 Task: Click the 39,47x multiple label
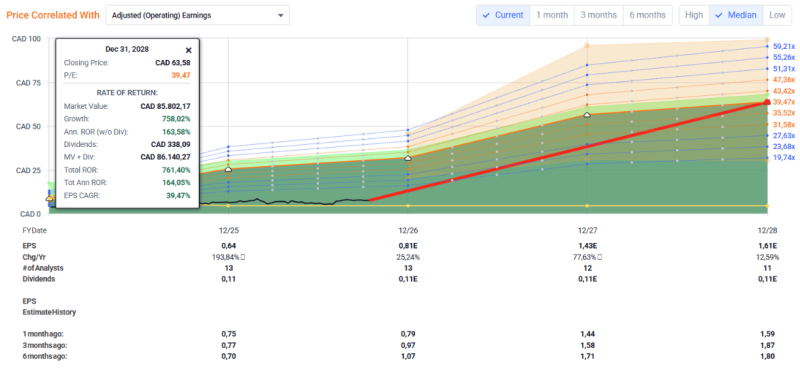[x=784, y=103]
